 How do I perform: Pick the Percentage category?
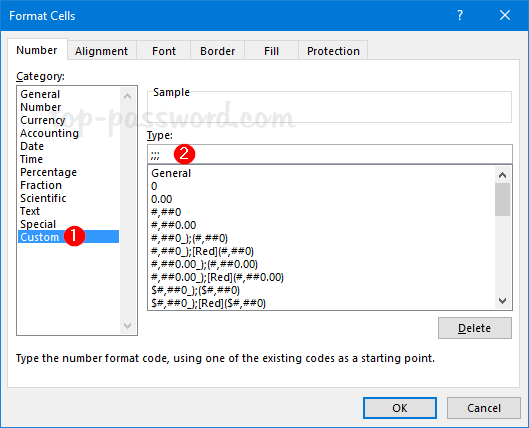coord(48,172)
